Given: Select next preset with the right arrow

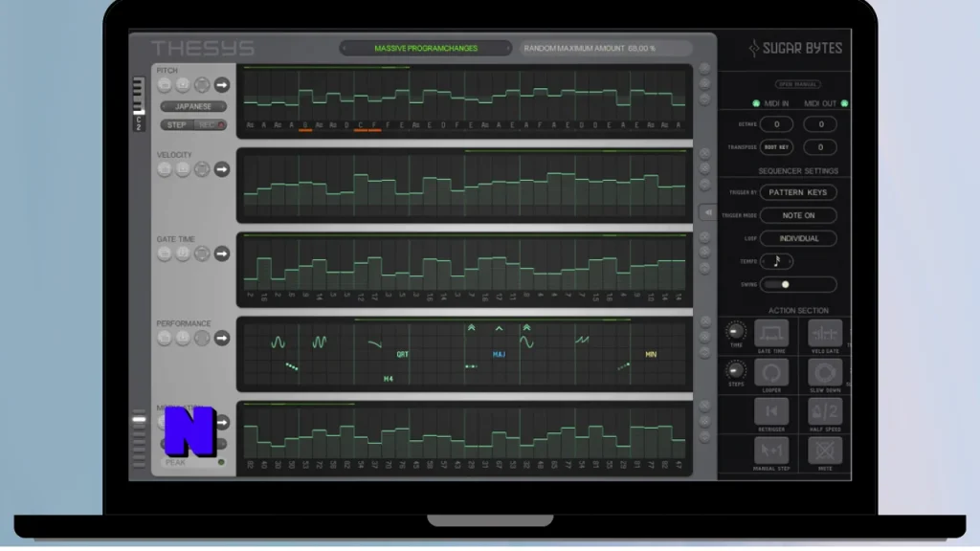Looking at the screenshot, I should tap(508, 48).
